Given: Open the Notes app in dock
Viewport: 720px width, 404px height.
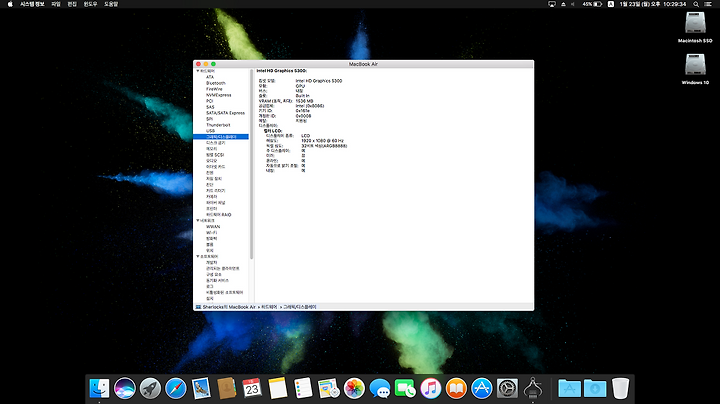Looking at the screenshot, I should point(278,388).
